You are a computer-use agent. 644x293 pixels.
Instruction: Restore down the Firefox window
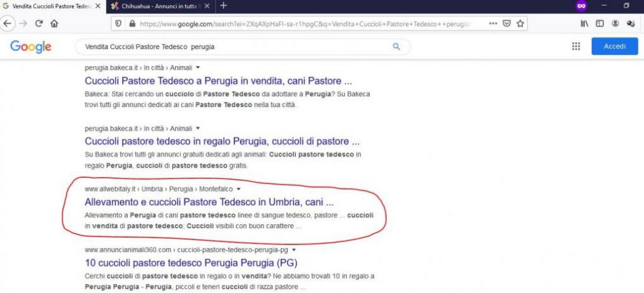click(x=626, y=6)
